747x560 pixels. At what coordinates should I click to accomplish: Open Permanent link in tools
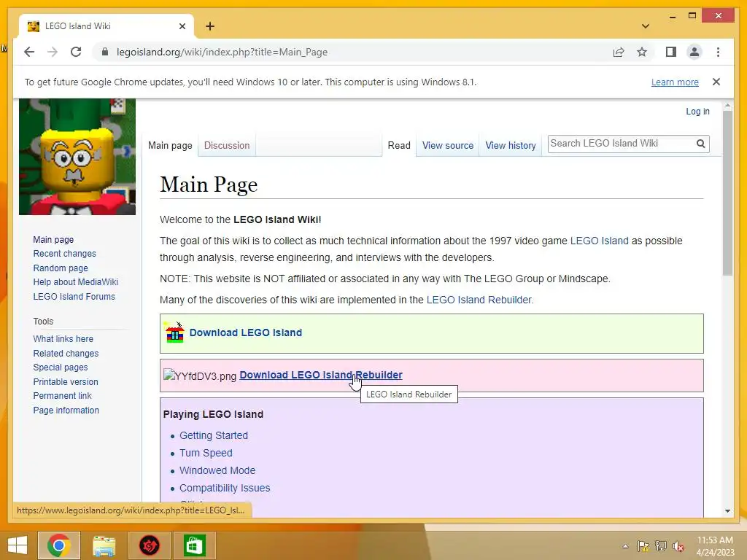pyautogui.click(x=62, y=396)
